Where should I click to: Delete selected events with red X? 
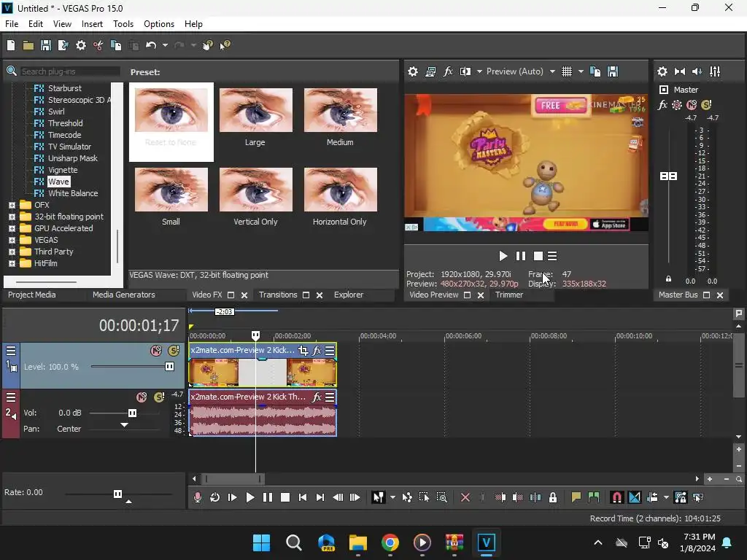click(465, 497)
